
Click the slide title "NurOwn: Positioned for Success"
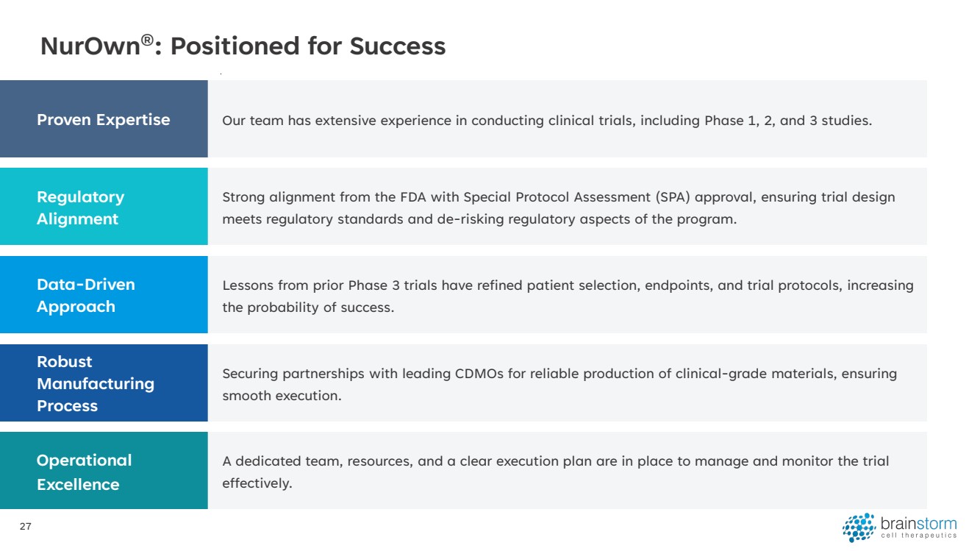pyautogui.click(x=243, y=46)
